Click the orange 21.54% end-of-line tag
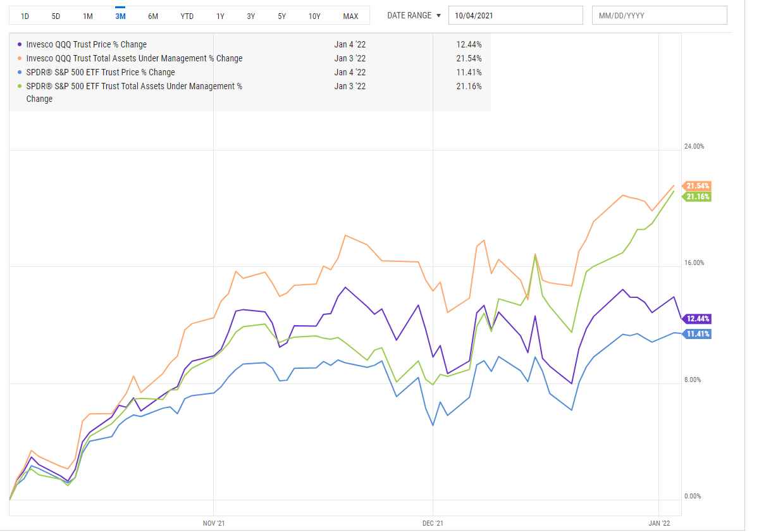This screenshot has height=532, width=759. coord(697,186)
